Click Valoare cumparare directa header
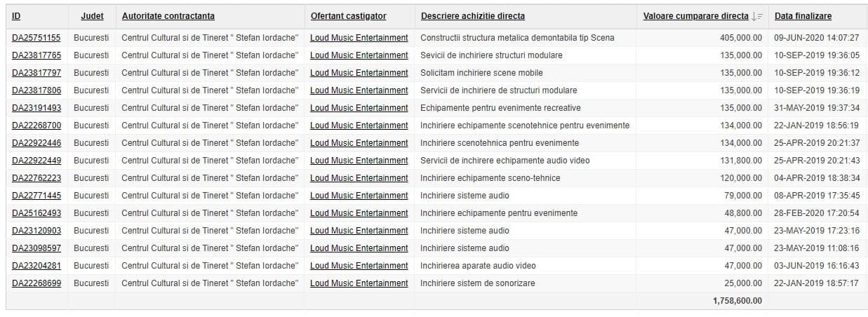The image size is (868, 317). (x=695, y=16)
